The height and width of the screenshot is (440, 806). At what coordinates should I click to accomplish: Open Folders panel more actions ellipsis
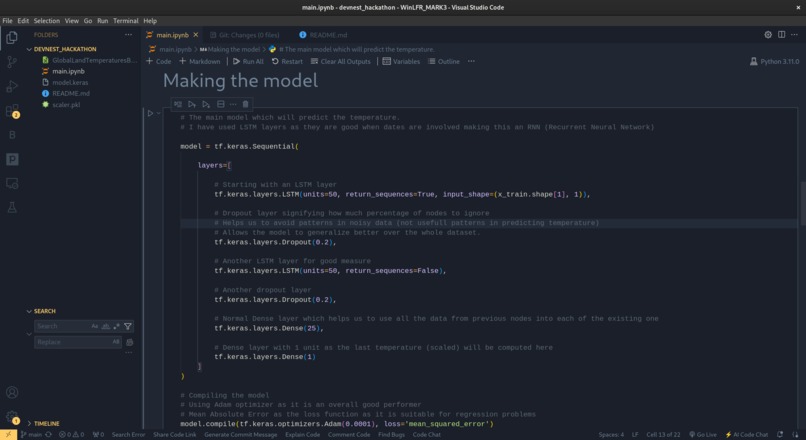(x=129, y=34)
